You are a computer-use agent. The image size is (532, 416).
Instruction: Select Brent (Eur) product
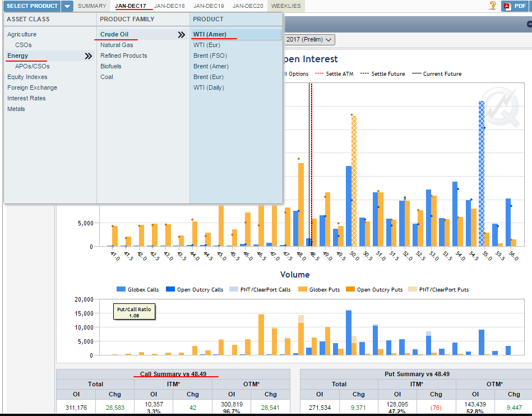pos(209,77)
